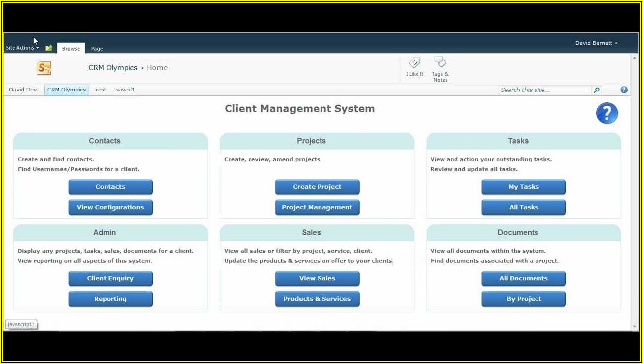Screen dimensions: 643x364
Task: Click the small help icon beside search
Action: 624,90
